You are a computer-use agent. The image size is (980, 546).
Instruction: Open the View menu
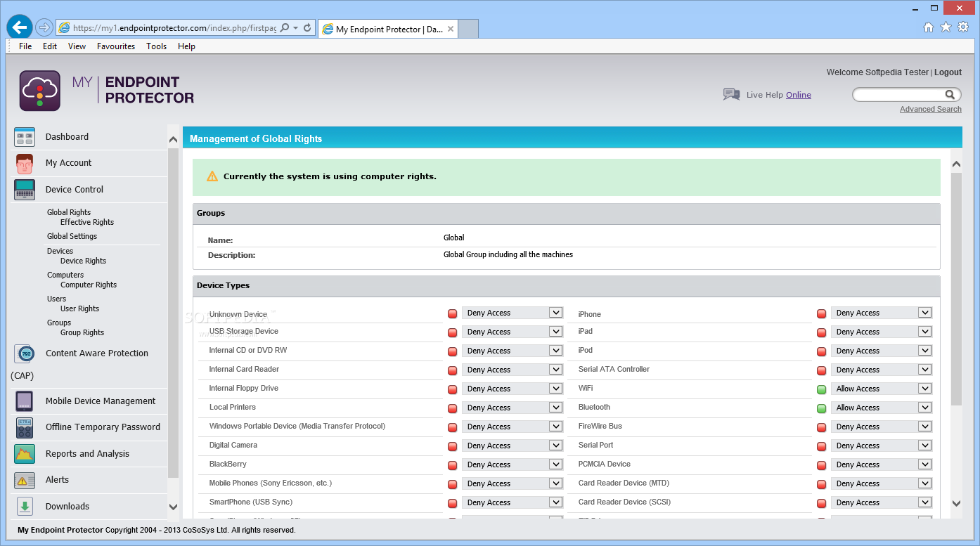click(77, 46)
